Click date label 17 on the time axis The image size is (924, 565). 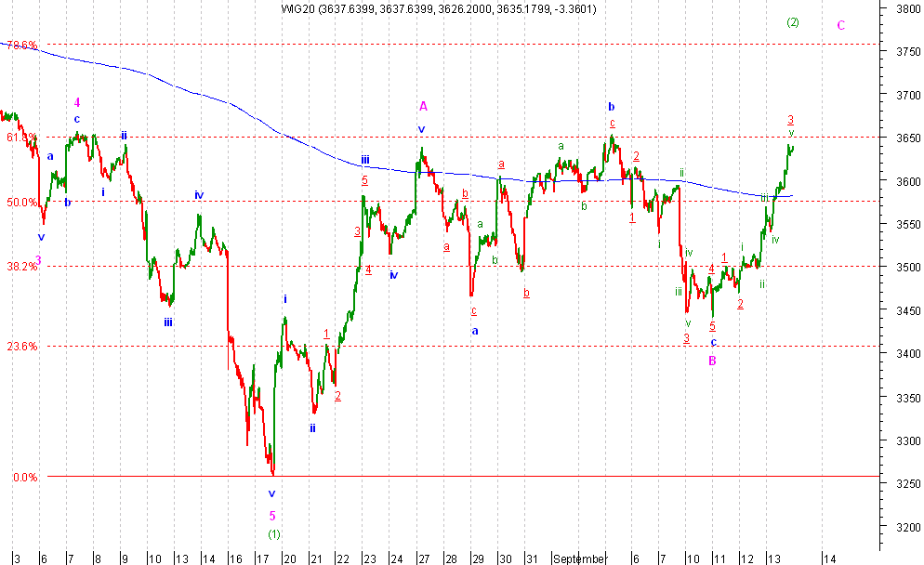[x=262, y=558]
